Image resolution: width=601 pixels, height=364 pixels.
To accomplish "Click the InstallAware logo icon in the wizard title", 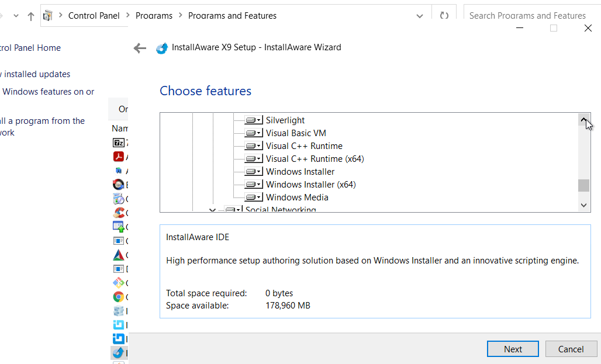I will 162,48.
